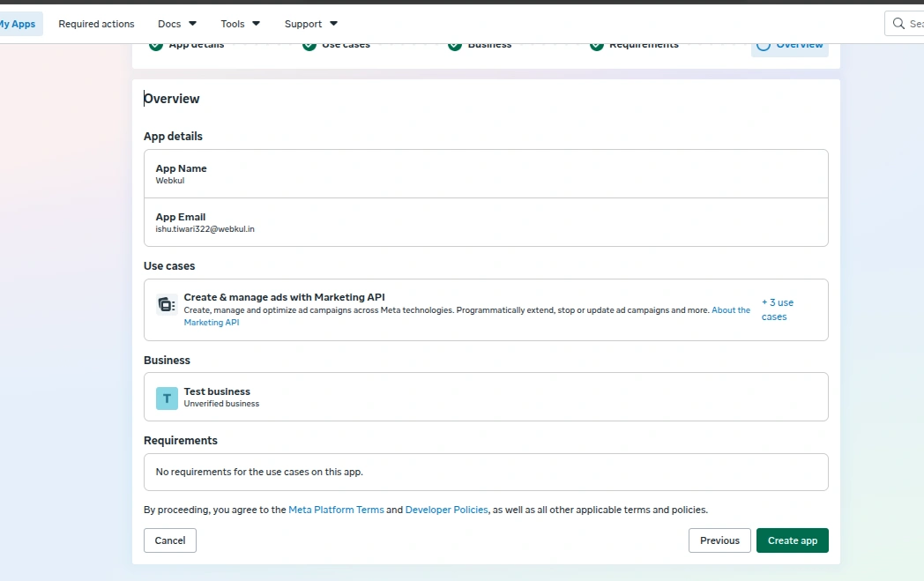Open the My Apps tab
924x581 pixels.
(19, 24)
